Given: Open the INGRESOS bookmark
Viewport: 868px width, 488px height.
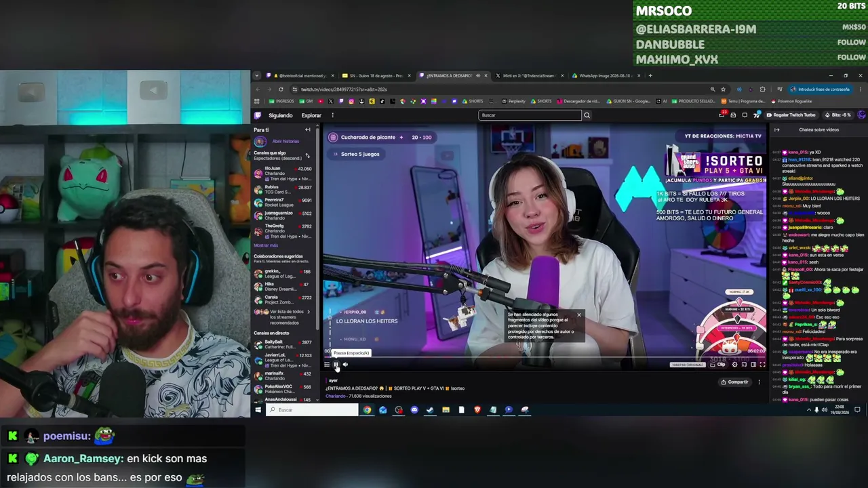Looking at the screenshot, I should [x=281, y=102].
